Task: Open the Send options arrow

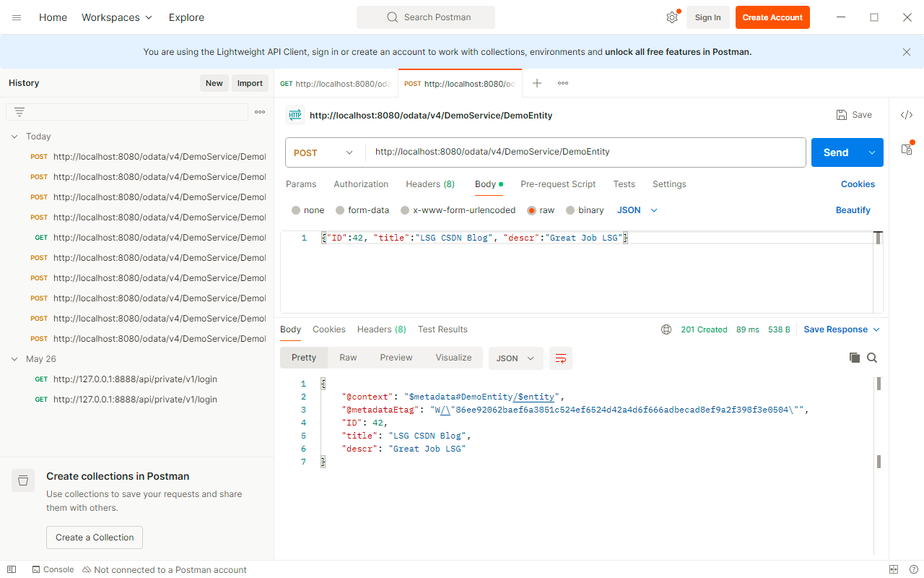Action: pyautogui.click(x=872, y=152)
